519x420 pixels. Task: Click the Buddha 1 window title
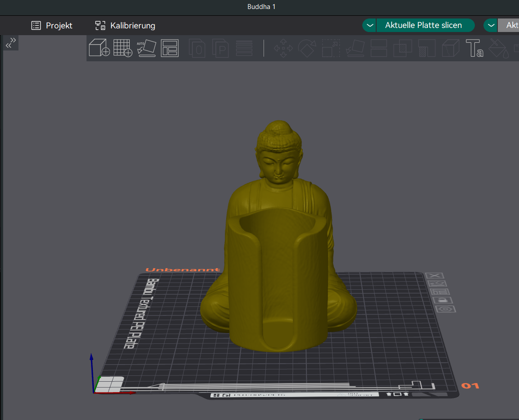(x=261, y=7)
